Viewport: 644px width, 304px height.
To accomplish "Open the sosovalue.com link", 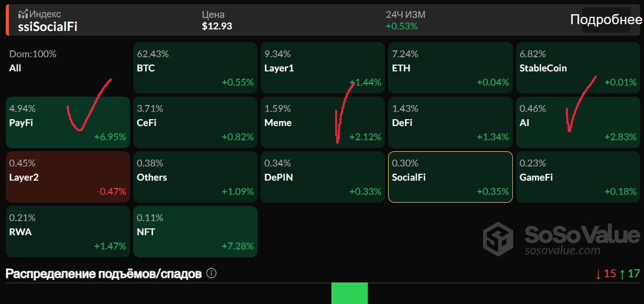I will coord(562,250).
